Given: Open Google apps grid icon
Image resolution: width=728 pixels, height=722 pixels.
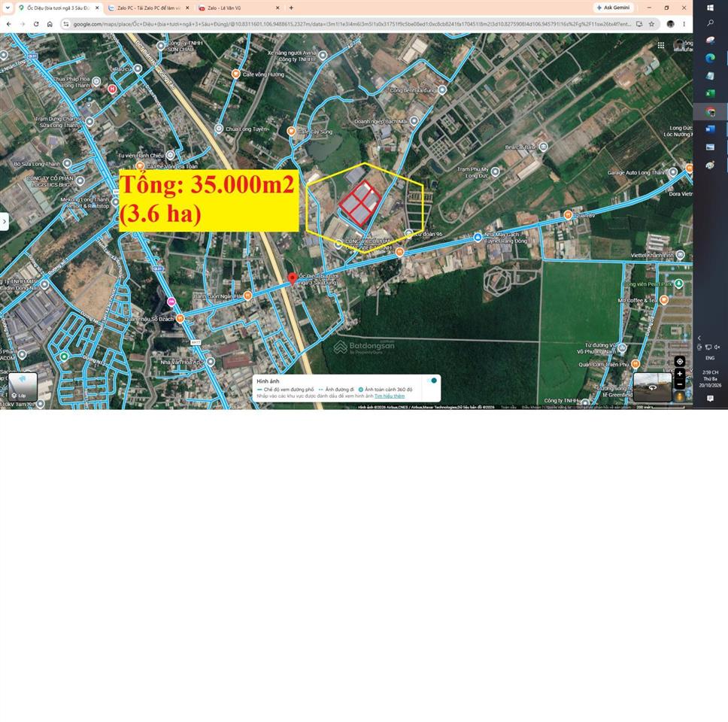Looking at the screenshot, I should pos(661,46).
